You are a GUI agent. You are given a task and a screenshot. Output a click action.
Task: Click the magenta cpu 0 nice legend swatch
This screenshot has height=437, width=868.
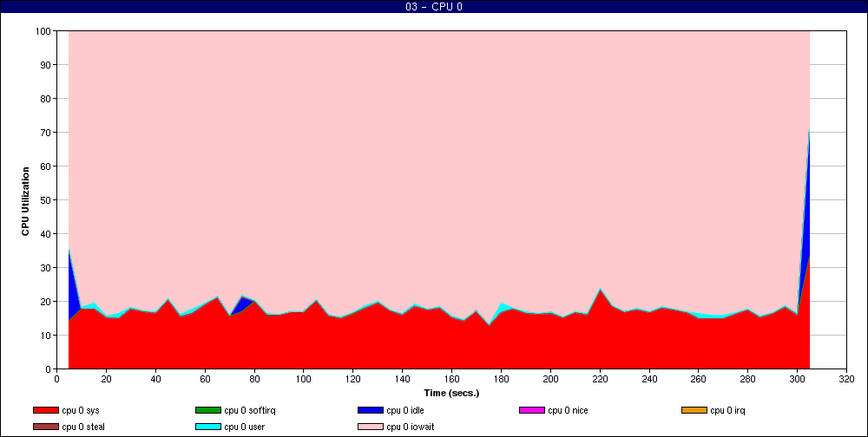coord(531,410)
